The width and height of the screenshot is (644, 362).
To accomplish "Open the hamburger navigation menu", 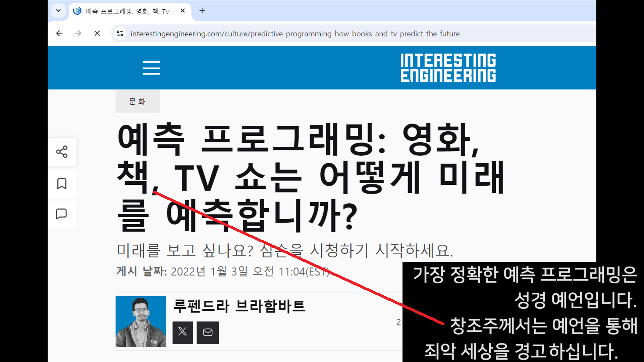I will tap(151, 68).
